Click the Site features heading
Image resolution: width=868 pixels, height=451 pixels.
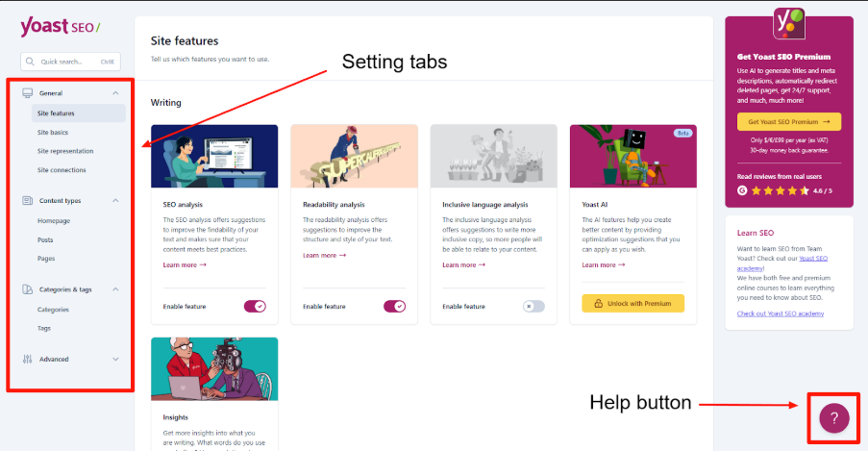[x=185, y=41]
